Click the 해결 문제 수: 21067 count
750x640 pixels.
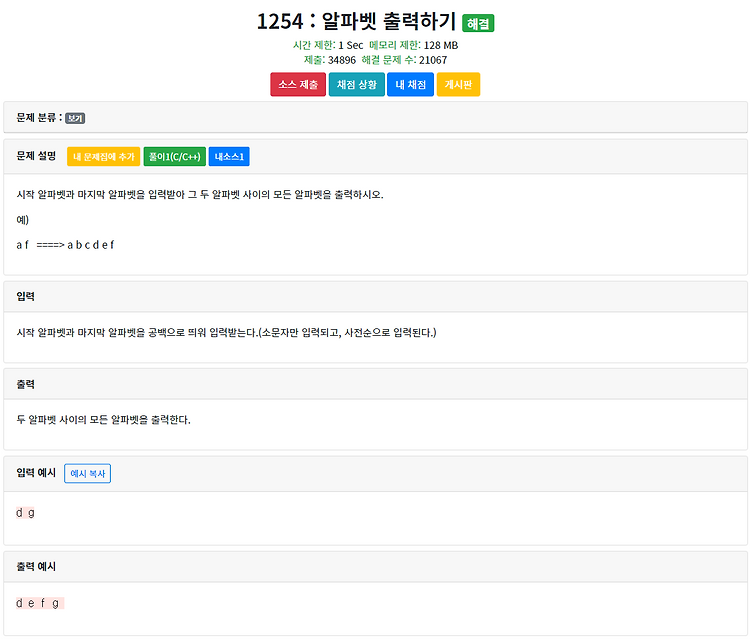(x=404, y=60)
